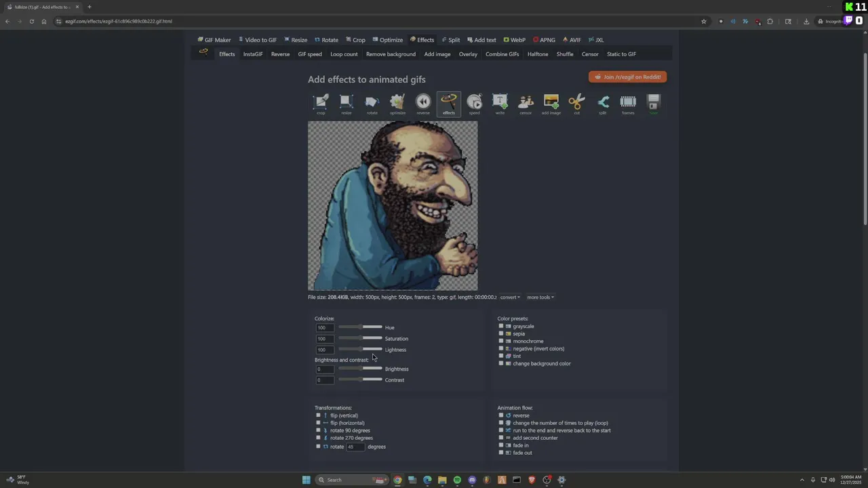Open the add image tool icon
Image resolution: width=868 pixels, height=488 pixels.
[x=551, y=102]
